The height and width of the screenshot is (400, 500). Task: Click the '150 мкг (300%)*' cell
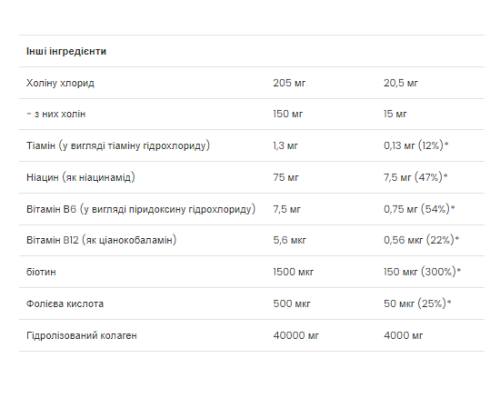click(422, 272)
